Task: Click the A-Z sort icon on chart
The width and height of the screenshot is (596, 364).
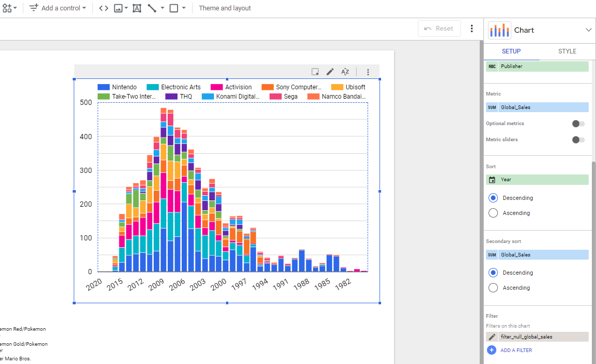Action: pyautogui.click(x=345, y=72)
